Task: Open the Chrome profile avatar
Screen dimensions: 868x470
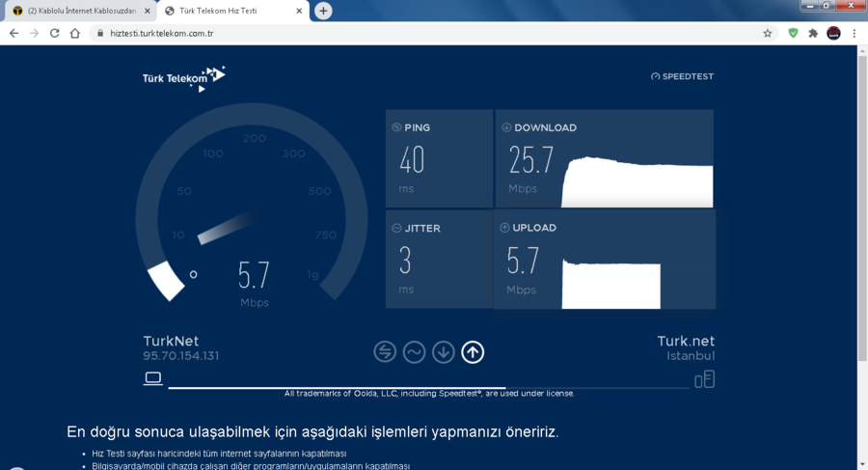Action: pyautogui.click(x=833, y=33)
